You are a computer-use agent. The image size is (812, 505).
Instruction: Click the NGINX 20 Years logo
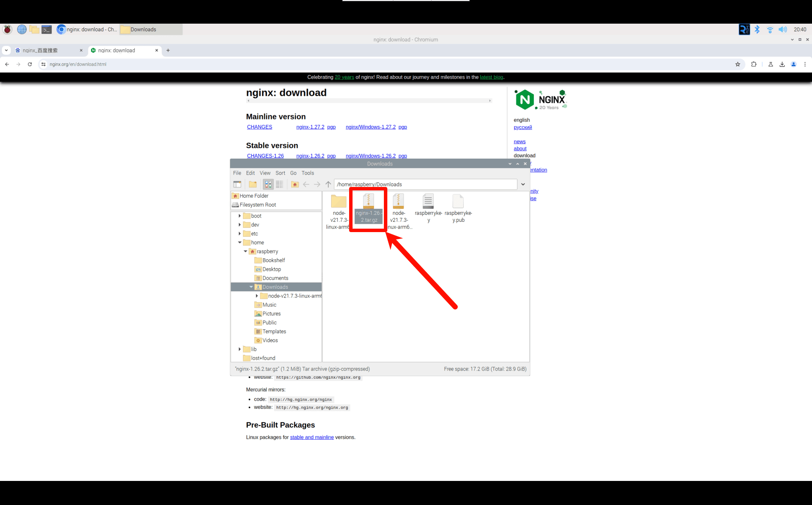click(540, 99)
